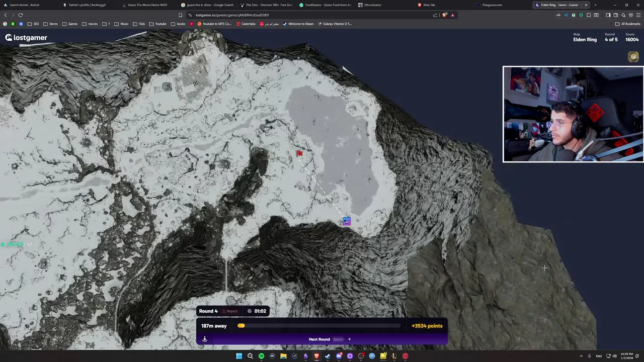Reload the page
The image size is (644, 362).
[21, 15]
